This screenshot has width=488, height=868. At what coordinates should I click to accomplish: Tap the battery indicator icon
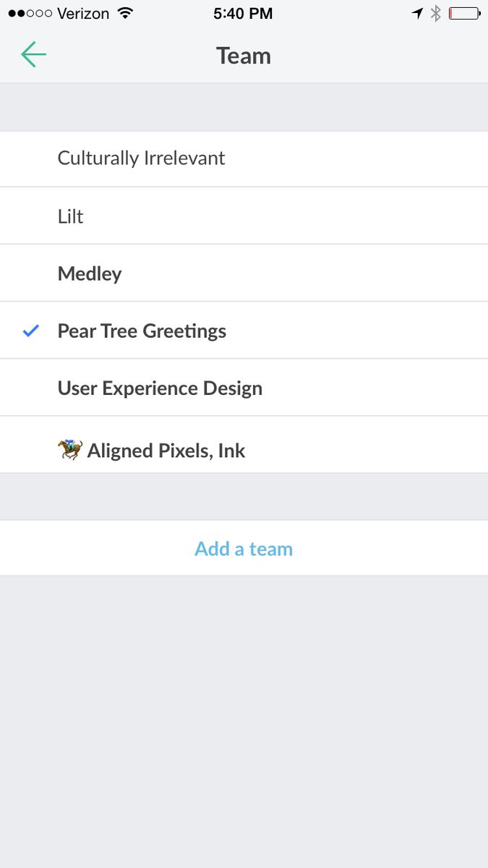464,13
